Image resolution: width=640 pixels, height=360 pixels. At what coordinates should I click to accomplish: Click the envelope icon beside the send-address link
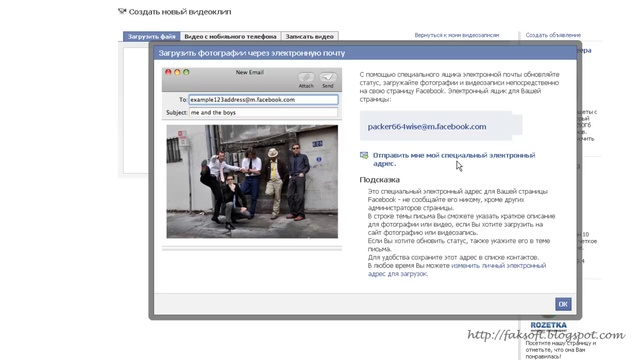click(x=364, y=156)
